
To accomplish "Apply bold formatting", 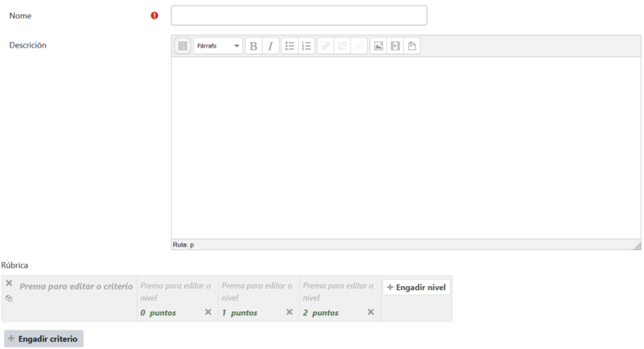I will point(254,46).
